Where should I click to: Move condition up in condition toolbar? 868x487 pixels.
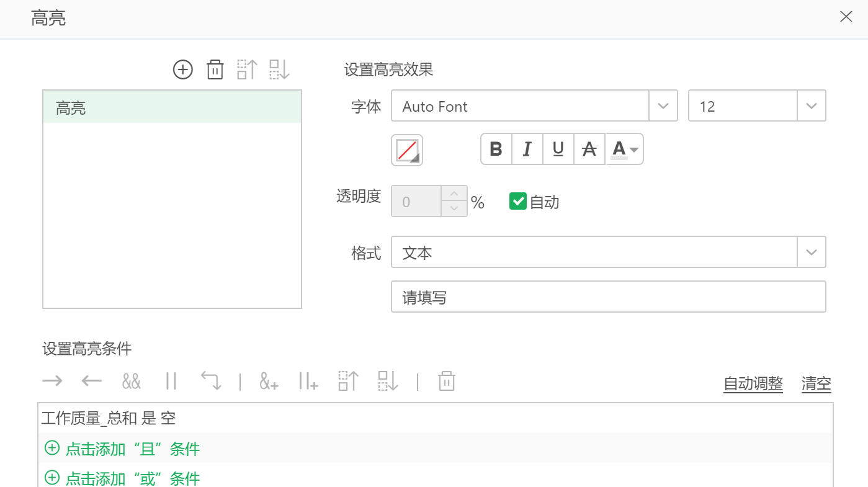pyautogui.click(x=349, y=381)
